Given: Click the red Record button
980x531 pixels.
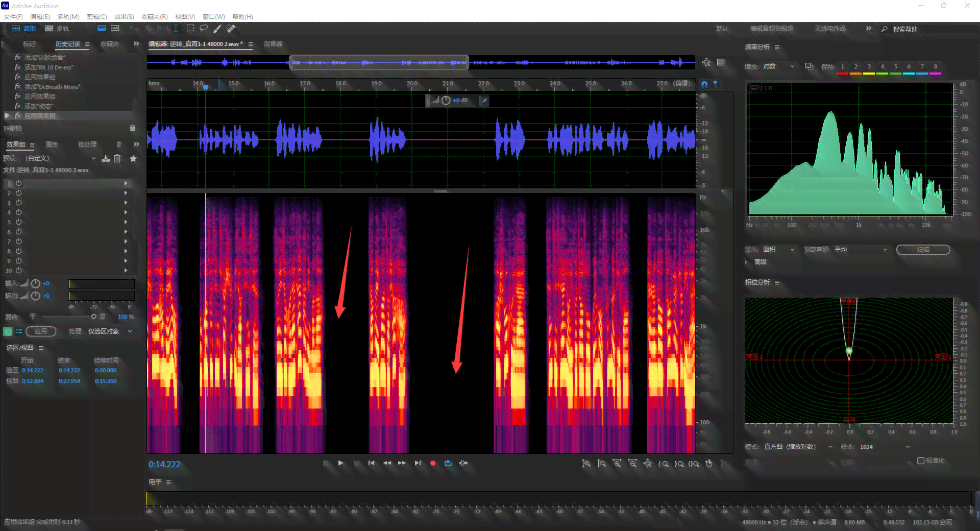Looking at the screenshot, I should click(433, 463).
